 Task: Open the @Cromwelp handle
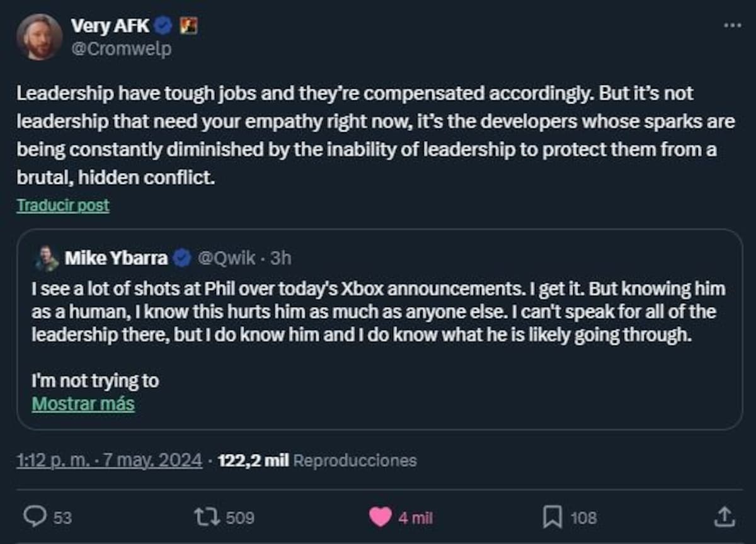(x=121, y=48)
